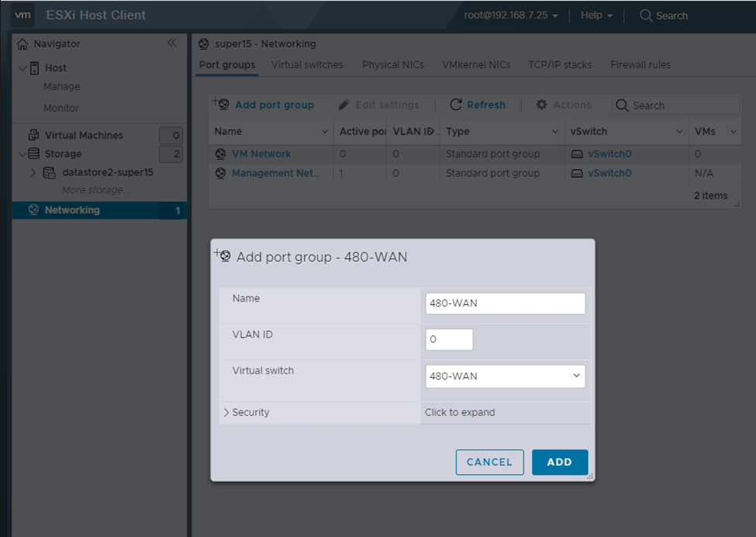The width and height of the screenshot is (756, 537).
Task: Click the datastore2-super15 datastore icon
Action: 49,172
